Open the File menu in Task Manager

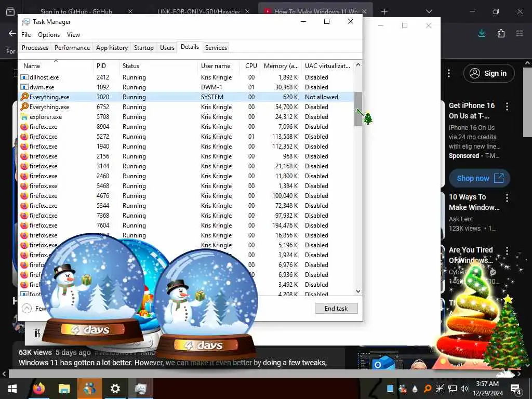point(26,35)
